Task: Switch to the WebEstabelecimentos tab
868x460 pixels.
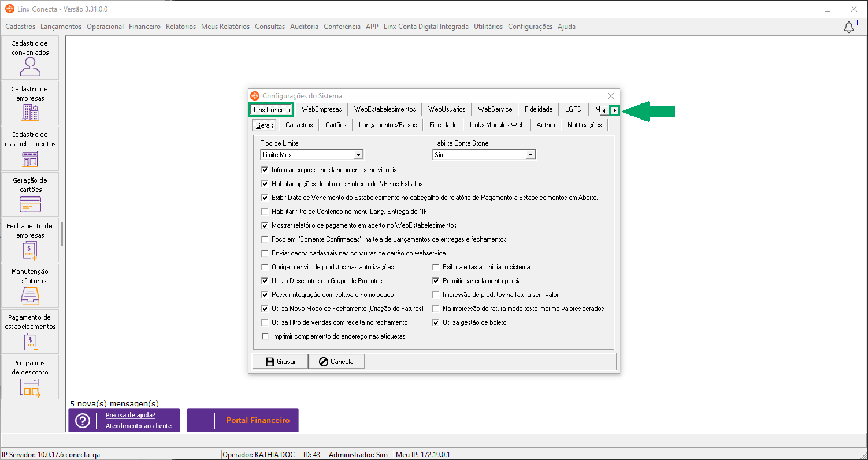Action: 385,110
